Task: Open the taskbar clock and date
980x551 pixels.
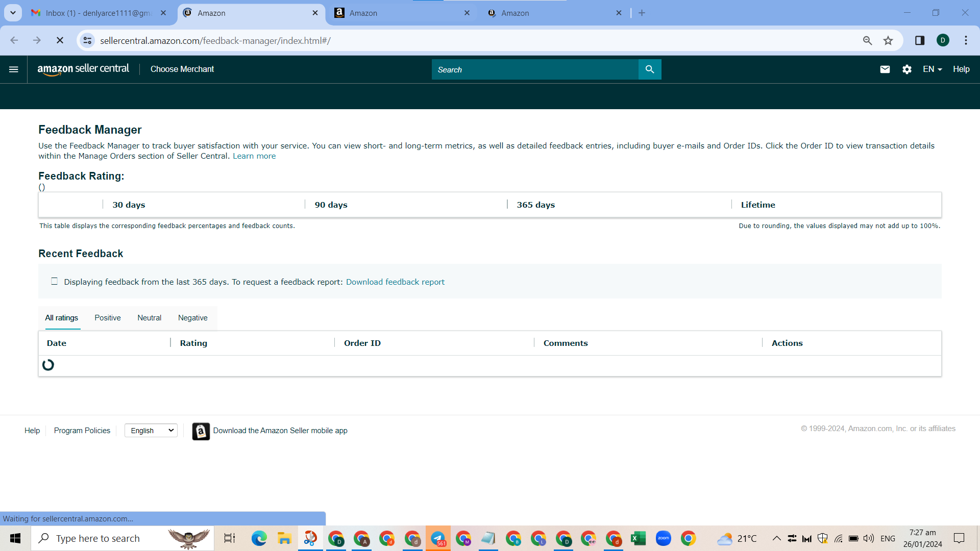Action: tap(923, 538)
